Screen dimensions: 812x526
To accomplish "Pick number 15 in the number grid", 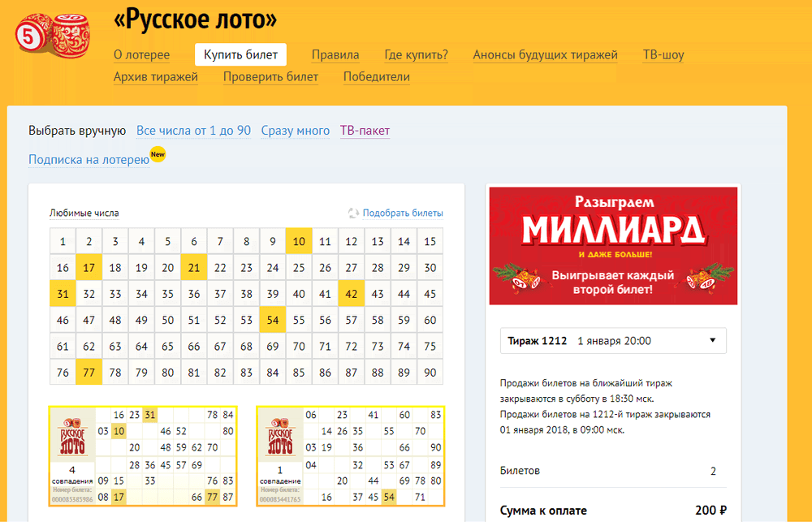I will pyautogui.click(x=430, y=241).
